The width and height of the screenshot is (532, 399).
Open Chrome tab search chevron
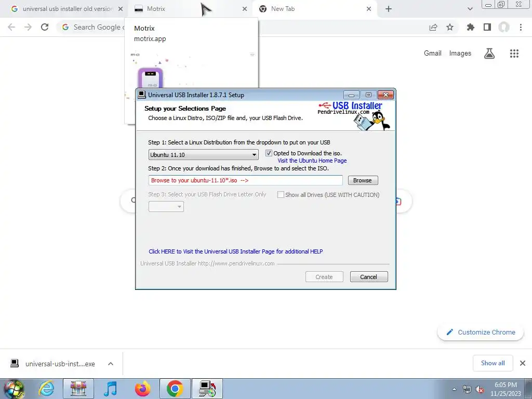(x=470, y=9)
